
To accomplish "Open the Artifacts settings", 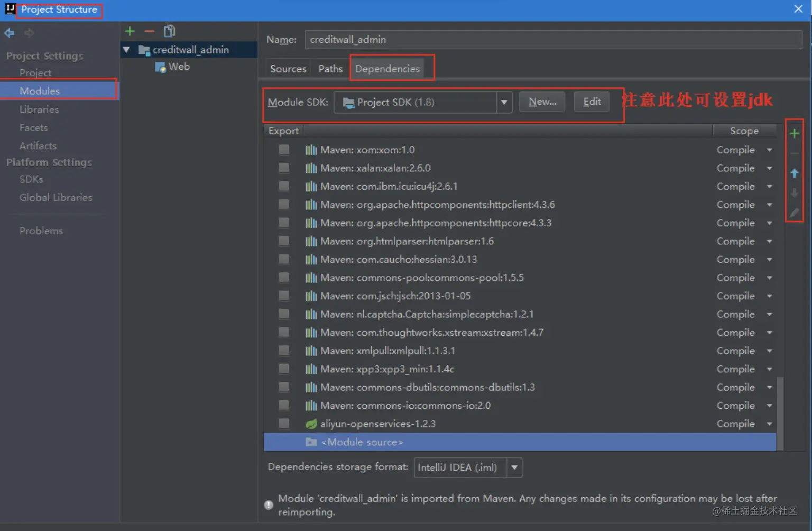I will [x=38, y=145].
